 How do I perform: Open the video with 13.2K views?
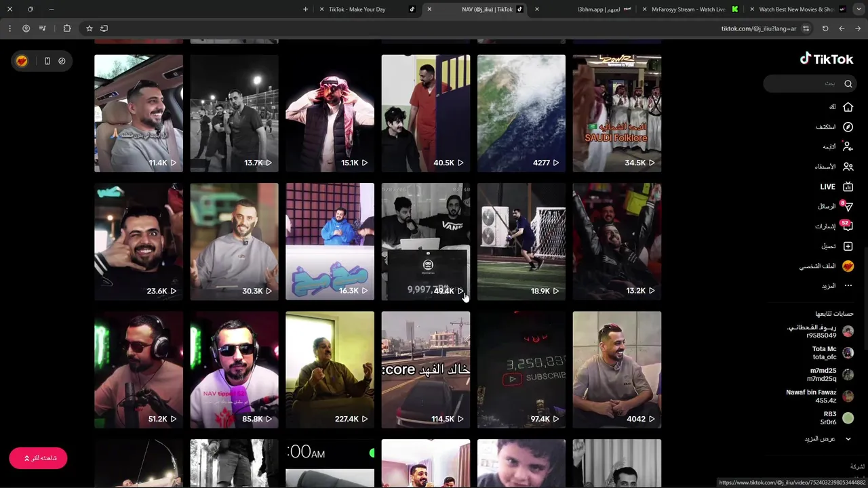(x=616, y=241)
